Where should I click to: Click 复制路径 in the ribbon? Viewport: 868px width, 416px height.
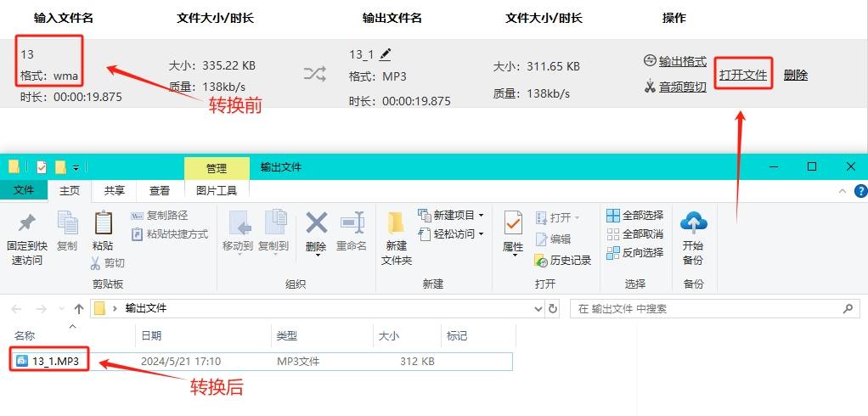click(x=160, y=215)
